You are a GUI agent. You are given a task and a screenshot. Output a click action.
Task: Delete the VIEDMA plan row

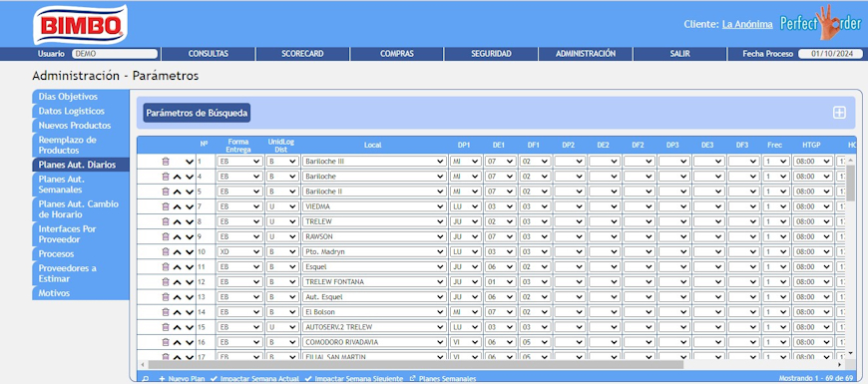[165, 206]
